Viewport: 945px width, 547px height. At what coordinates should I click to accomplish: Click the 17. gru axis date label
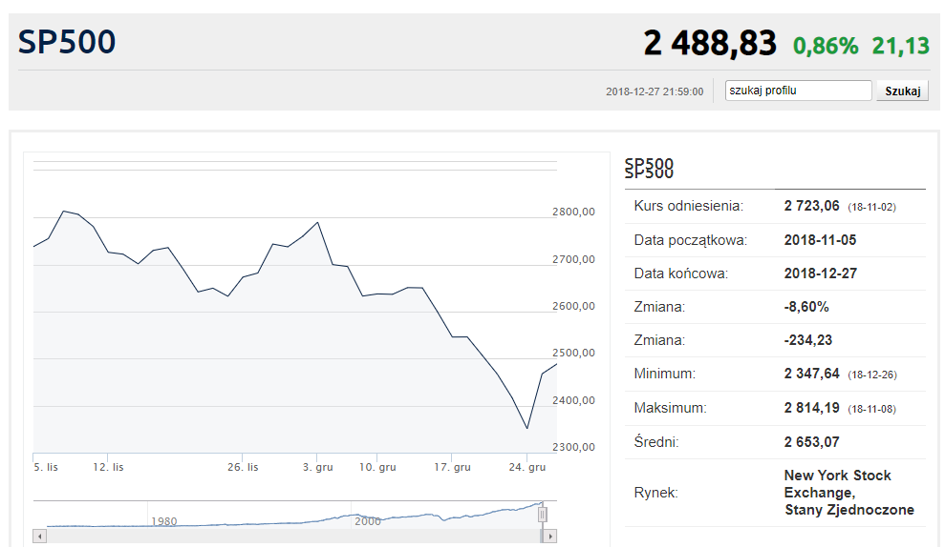tap(452, 467)
